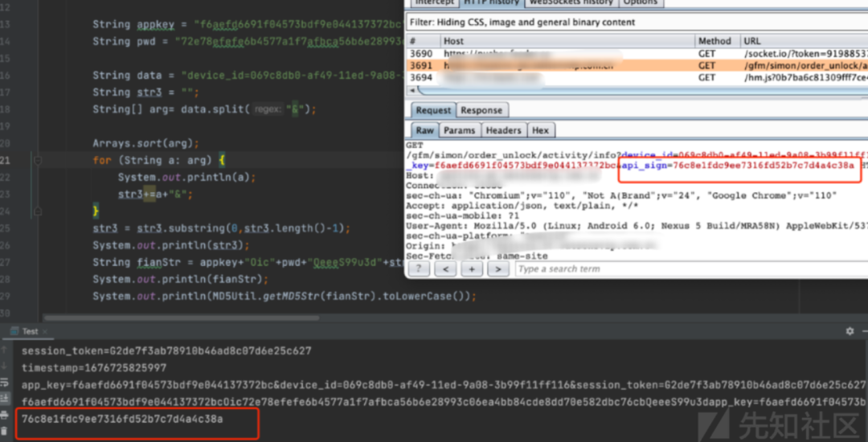Click the session_token console output line

coord(166,350)
